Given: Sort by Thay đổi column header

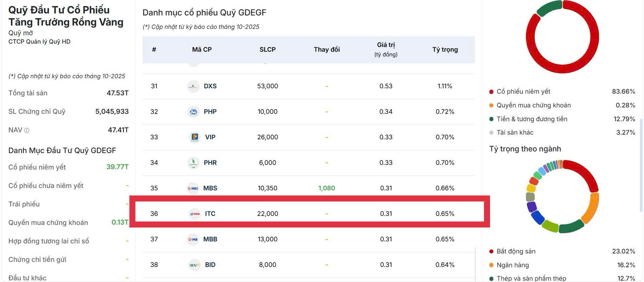Looking at the screenshot, I should (327, 50).
